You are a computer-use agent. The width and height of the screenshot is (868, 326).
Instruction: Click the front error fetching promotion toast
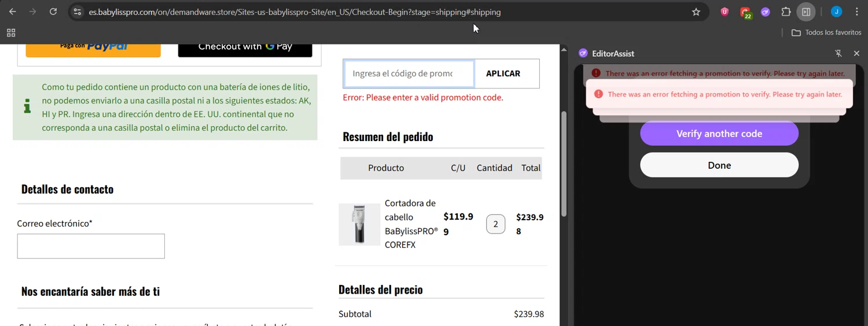coord(719,94)
